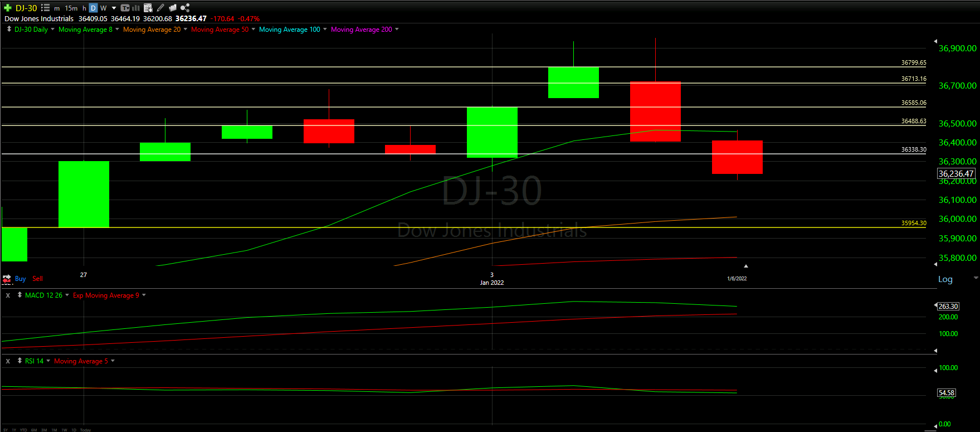Open Moving Average 100 dropdown
This screenshot has height=432, width=980.
coord(325,29)
